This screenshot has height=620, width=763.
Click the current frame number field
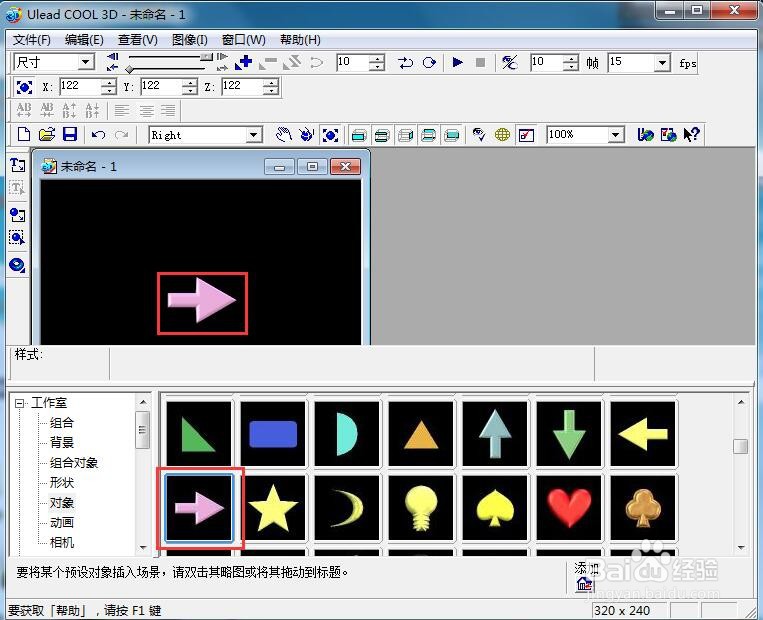point(353,62)
